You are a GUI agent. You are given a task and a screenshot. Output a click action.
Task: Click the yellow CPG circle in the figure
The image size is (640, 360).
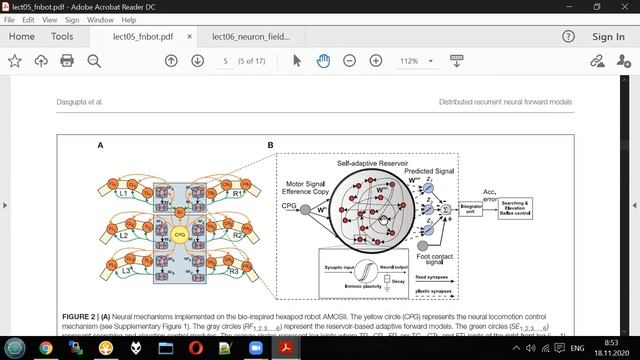coord(180,235)
